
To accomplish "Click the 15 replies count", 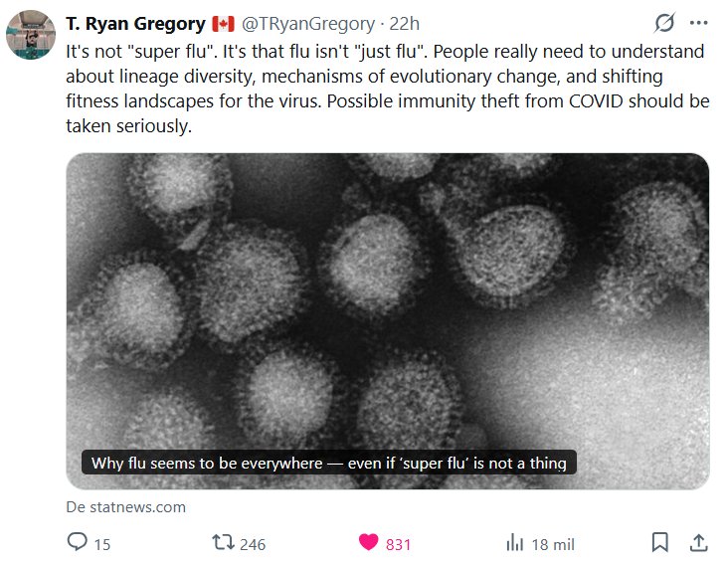I will point(102,543).
